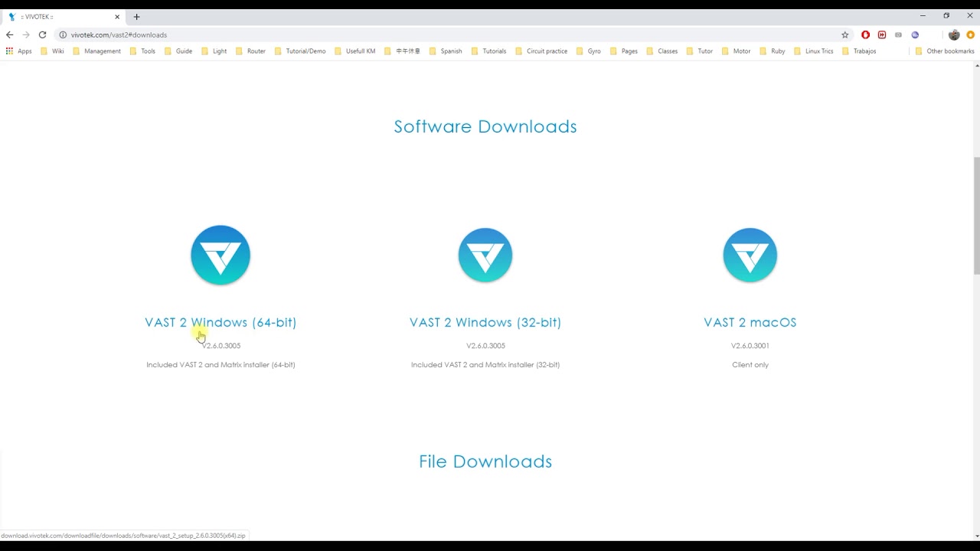Open the Motor bookmark folder
Viewport: 980px width, 551px height.
click(736, 51)
